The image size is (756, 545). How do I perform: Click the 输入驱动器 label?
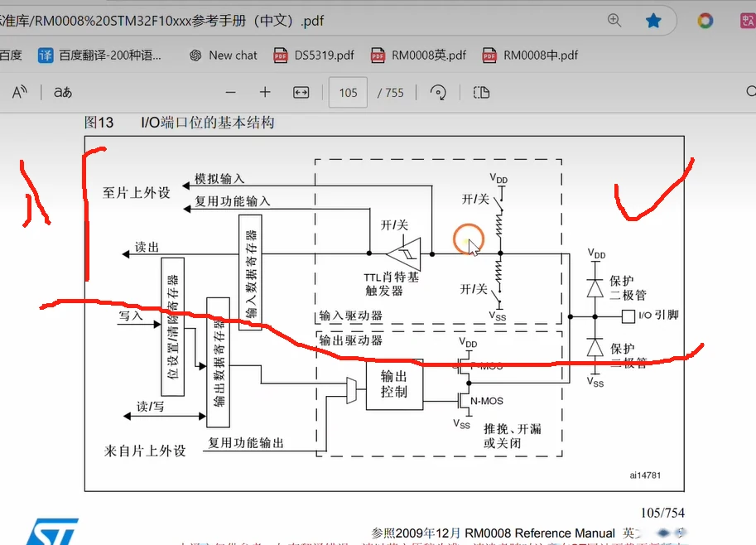tap(350, 316)
